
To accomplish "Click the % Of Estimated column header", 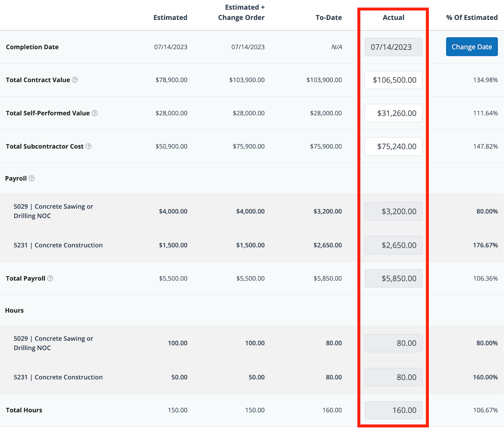I will coord(472,17).
